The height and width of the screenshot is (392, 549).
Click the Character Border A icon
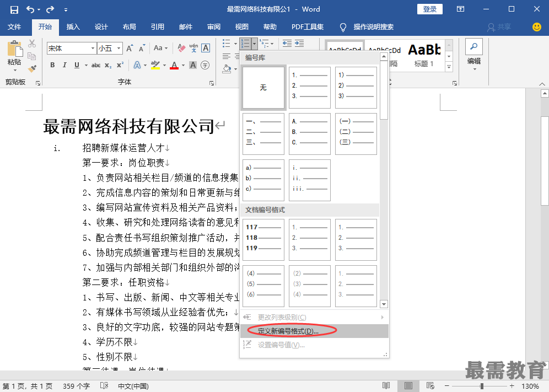[206, 48]
